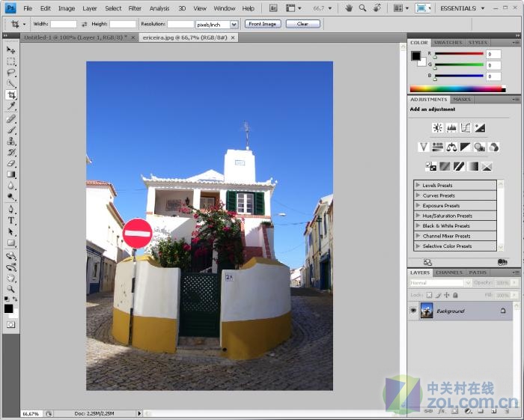Select the Zoom tool in toolbox
The width and height of the screenshot is (524, 420).
(x=10, y=288)
